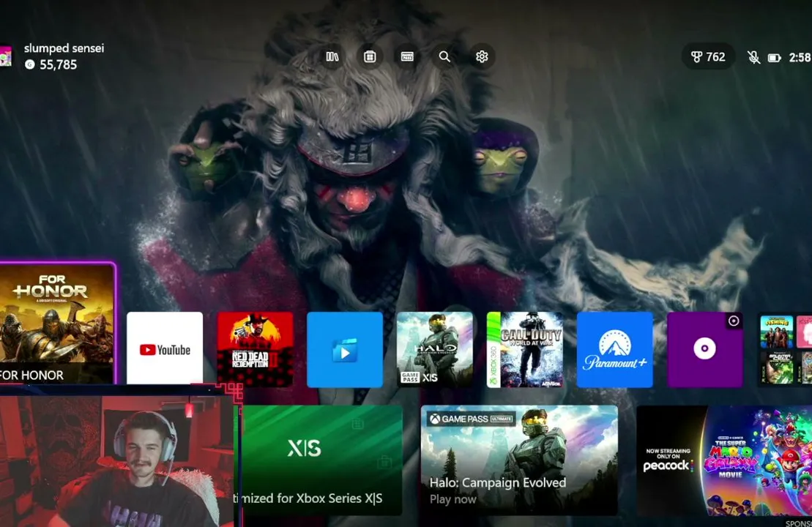This screenshot has width=812, height=527.
Task: Click the slumped sensei gamertag text
Action: point(64,48)
